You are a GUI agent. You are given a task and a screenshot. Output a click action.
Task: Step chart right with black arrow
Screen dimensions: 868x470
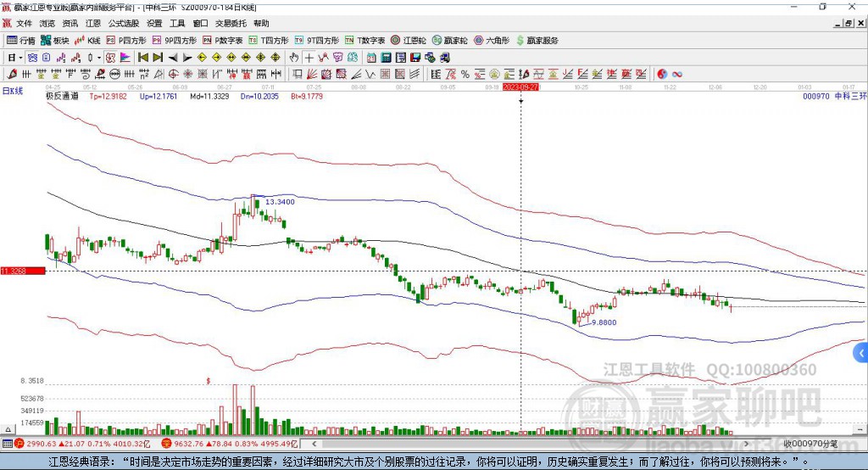tap(187, 58)
